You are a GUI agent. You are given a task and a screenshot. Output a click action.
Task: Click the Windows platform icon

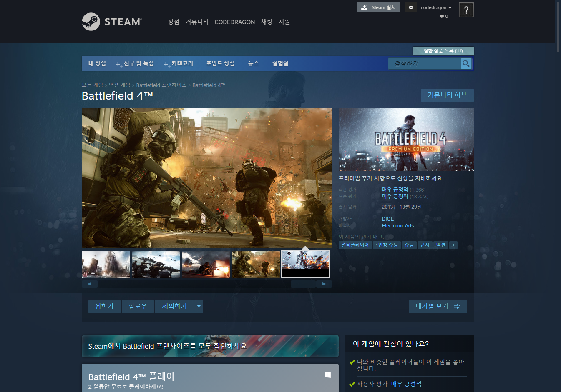[x=327, y=375]
